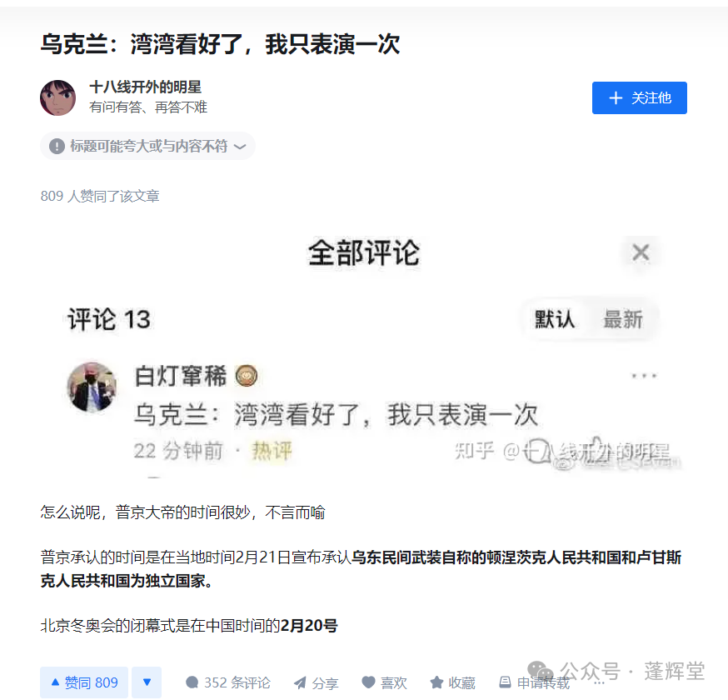Share article via 分享 paper plane

coord(316,682)
